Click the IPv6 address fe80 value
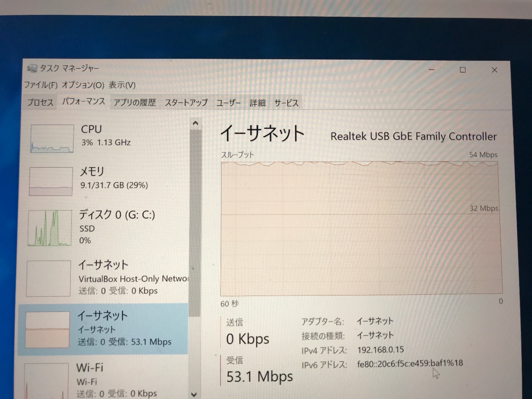The height and width of the screenshot is (399, 532). (x=410, y=363)
